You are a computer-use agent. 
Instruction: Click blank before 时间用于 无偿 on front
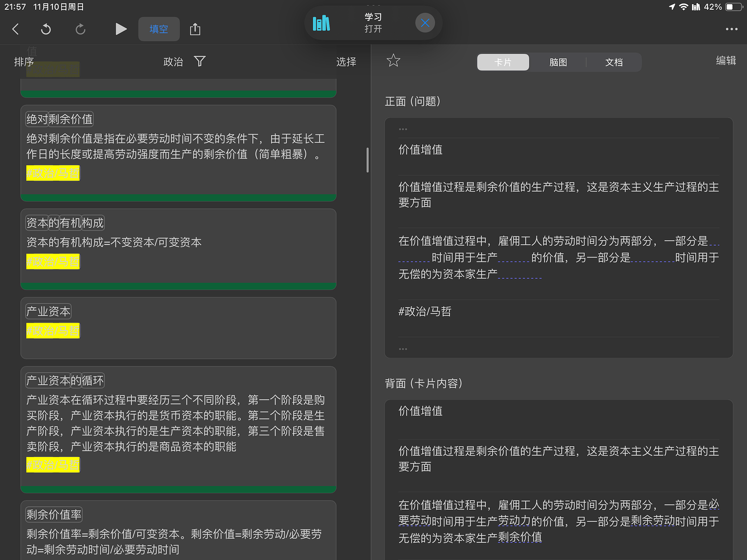click(653, 258)
